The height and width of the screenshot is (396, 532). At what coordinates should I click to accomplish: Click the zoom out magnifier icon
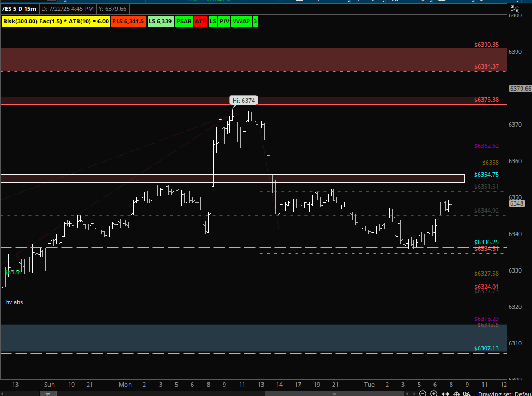click(x=423, y=394)
